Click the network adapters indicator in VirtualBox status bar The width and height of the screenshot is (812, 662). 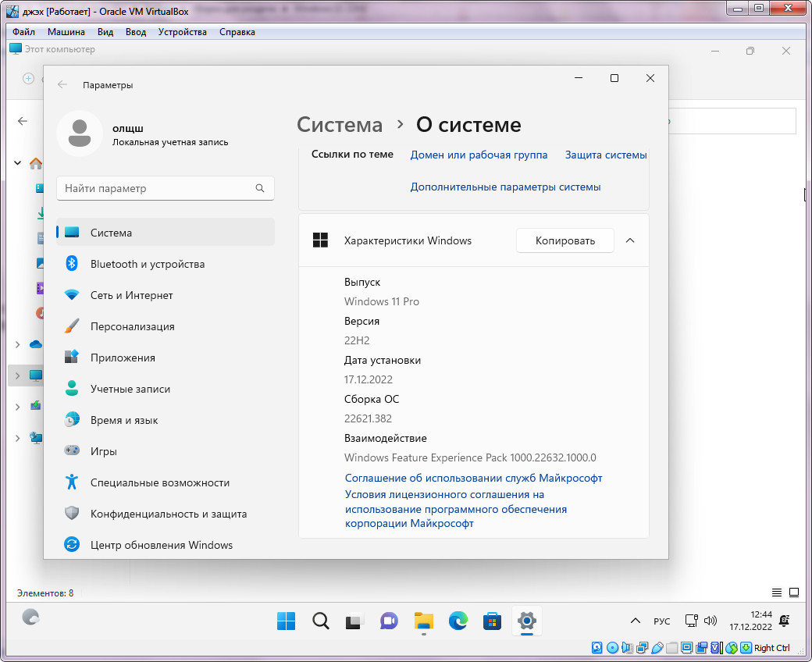642,647
